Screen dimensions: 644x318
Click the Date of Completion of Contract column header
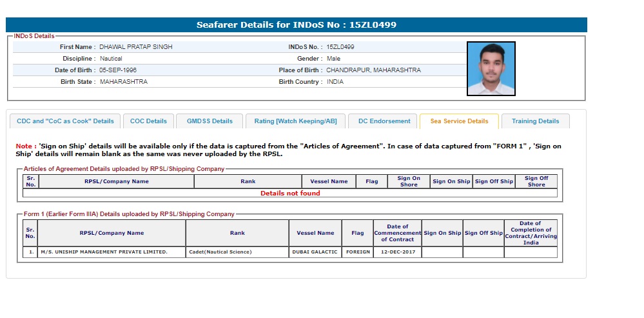[x=531, y=233]
